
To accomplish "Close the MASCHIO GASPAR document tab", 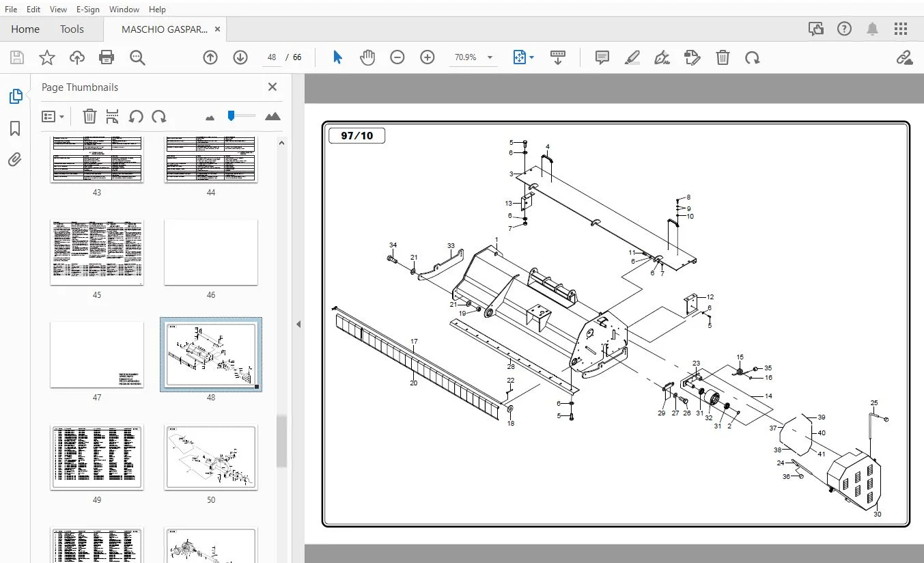I will [x=217, y=29].
